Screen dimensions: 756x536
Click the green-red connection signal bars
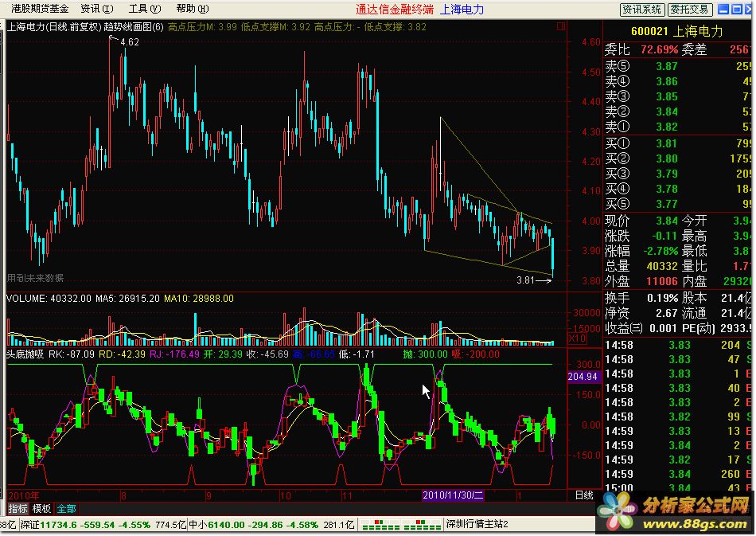[400, 524]
